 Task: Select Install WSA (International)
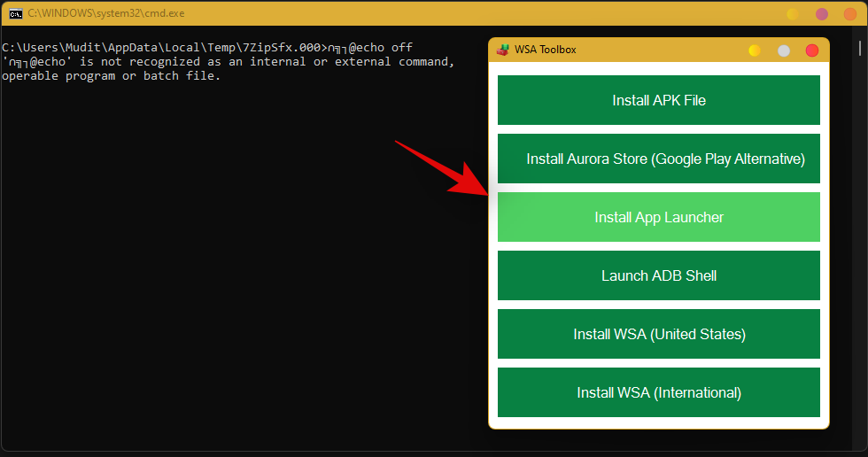(658, 392)
